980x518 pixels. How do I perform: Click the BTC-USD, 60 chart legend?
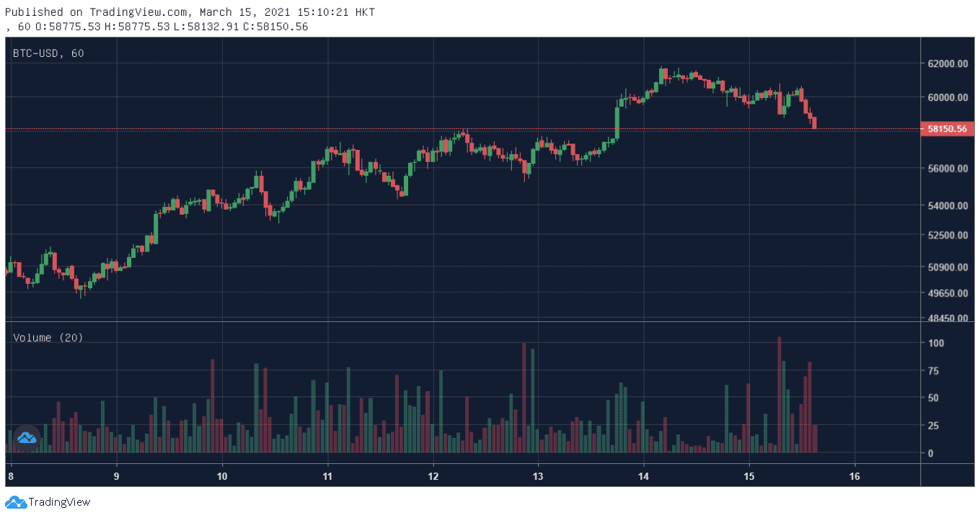click(x=48, y=53)
